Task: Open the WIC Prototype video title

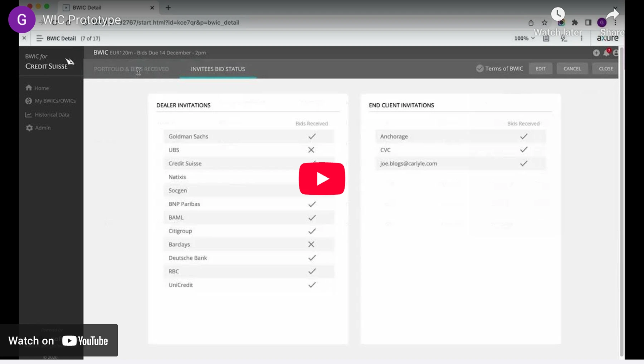Action: 82,20
